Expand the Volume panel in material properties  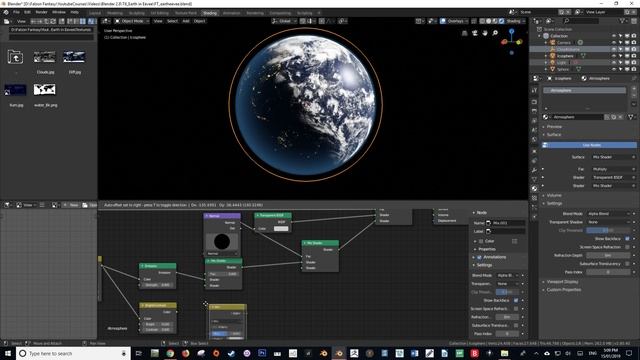554,196
